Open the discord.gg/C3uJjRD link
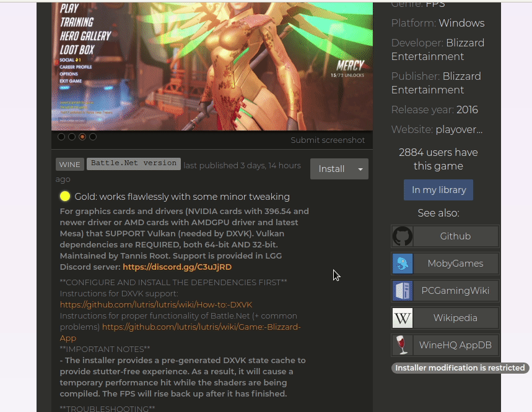The width and height of the screenshot is (532, 412). point(177,267)
